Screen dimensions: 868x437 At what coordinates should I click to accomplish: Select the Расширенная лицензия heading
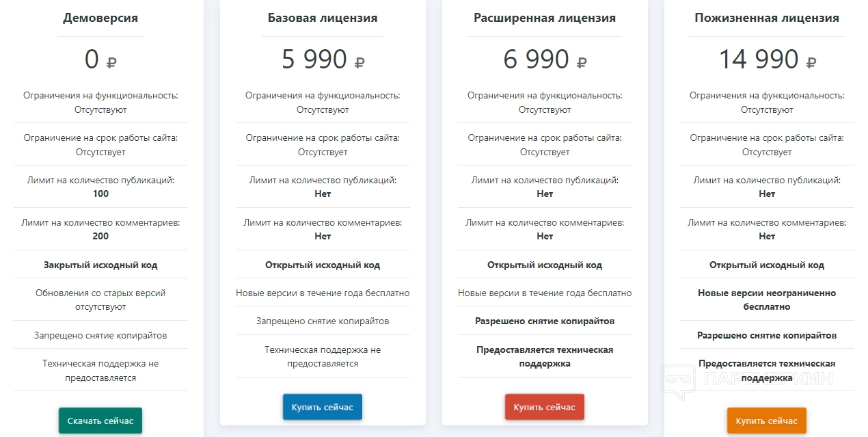coord(545,18)
